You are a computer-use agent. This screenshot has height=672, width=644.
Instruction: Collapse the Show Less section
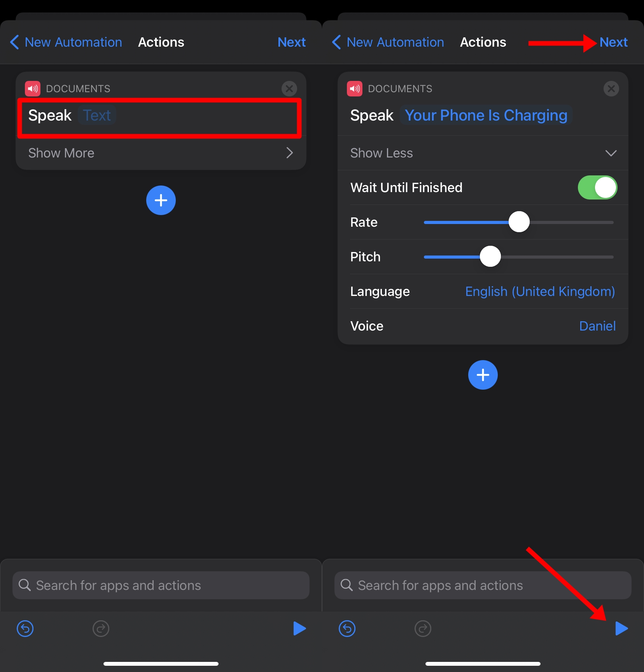(483, 153)
